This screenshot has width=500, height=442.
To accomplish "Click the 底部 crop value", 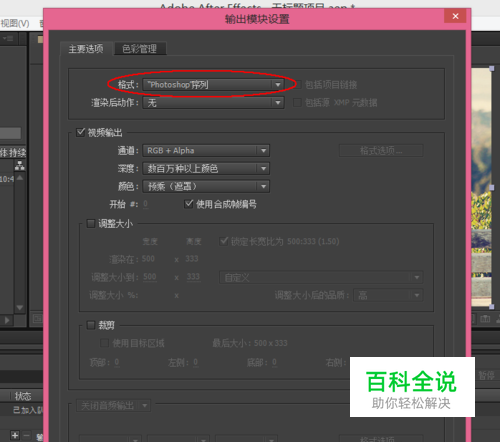I will [x=274, y=362].
